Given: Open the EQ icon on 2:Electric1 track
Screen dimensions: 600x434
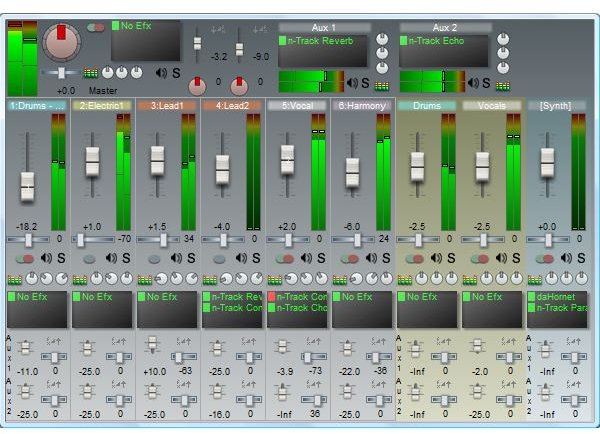Looking at the screenshot, I should (x=80, y=280).
